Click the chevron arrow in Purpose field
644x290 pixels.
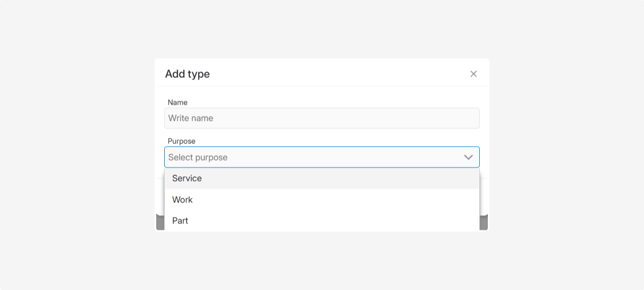[x=468, y=157]
